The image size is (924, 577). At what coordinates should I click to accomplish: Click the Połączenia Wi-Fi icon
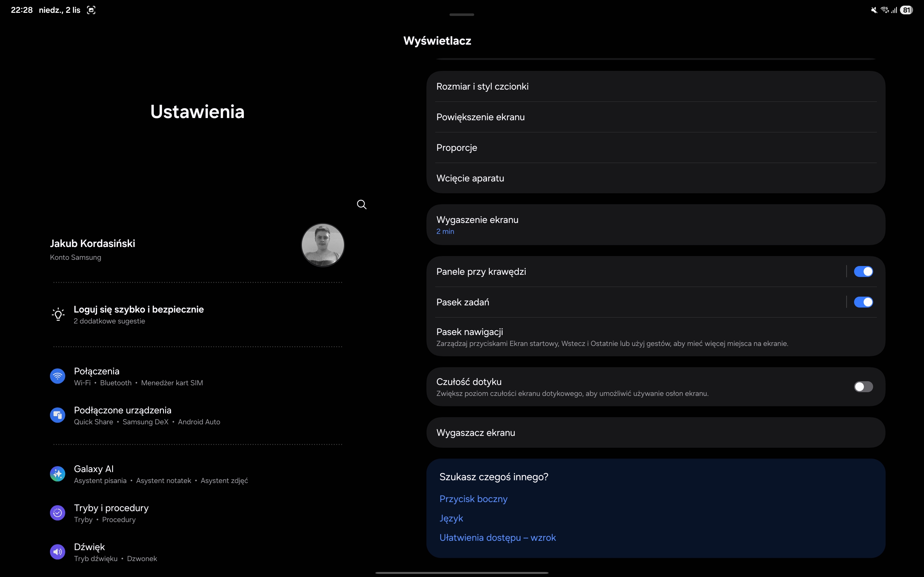[x=58, y=376]
